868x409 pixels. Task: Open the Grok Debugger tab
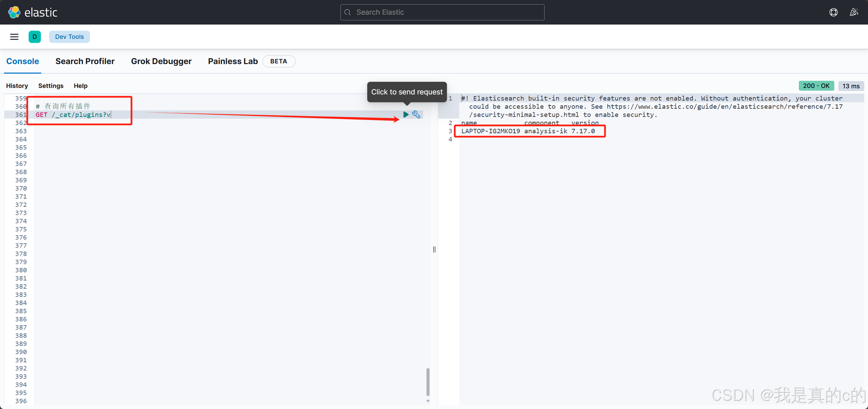tap(161, 61)
